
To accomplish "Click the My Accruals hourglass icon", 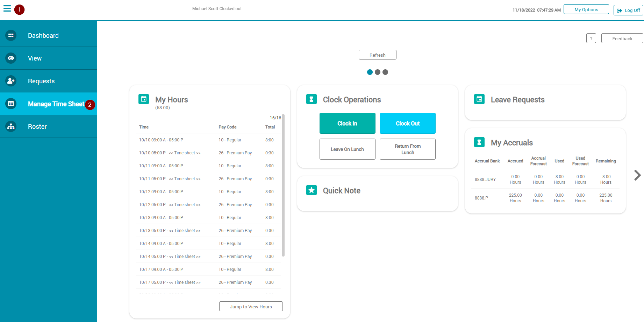I will (x=479, y=142).
